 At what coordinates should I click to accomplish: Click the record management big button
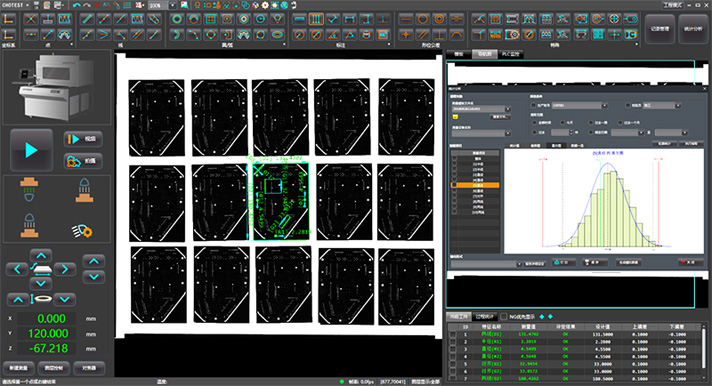pyautogui.click(x=659, y=28)
